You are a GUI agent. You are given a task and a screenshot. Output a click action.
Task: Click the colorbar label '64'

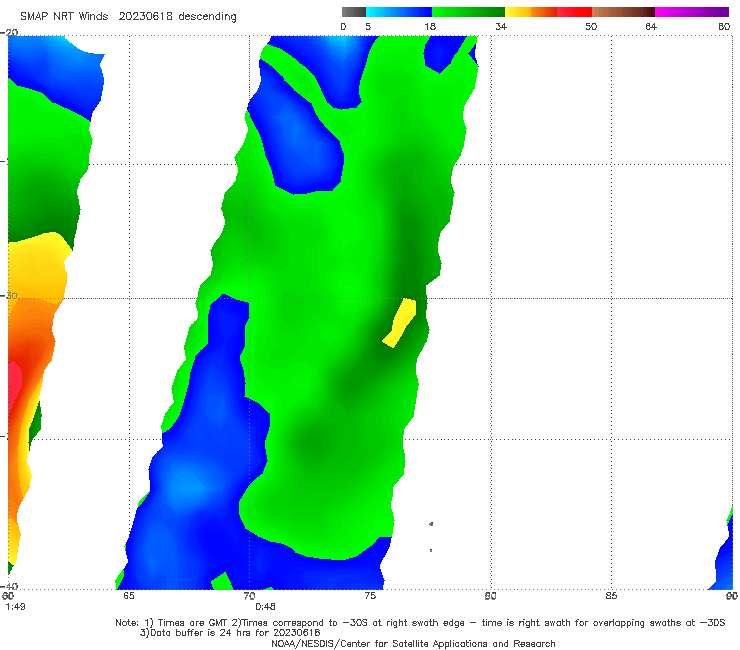coord(651,27)
